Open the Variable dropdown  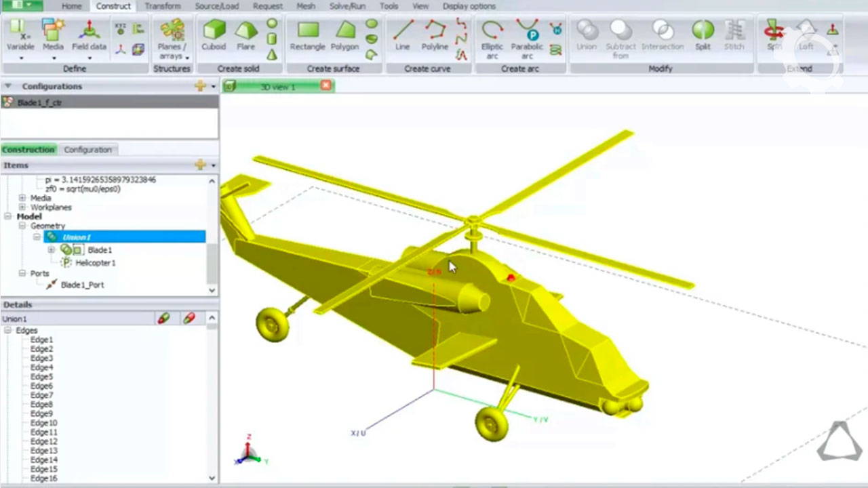point(20,58)
